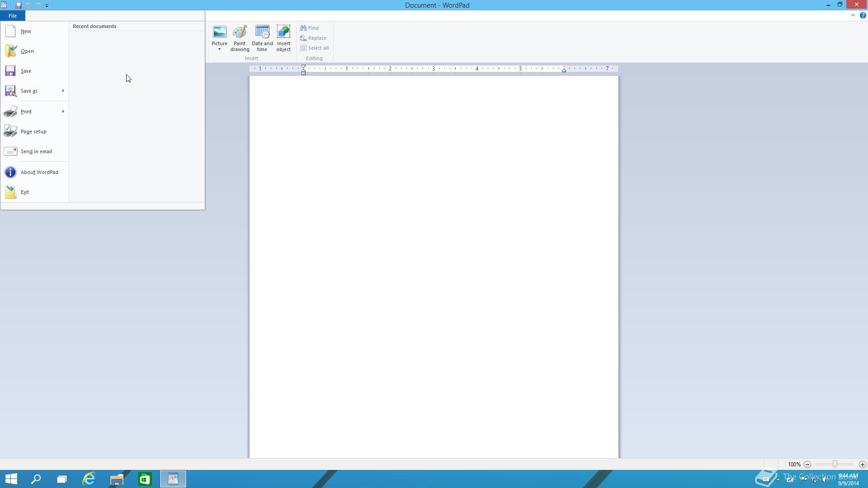Viewport: 868px width, 488px height.
Task: Click the 100% zoom level text
Action: pos(794,465)
